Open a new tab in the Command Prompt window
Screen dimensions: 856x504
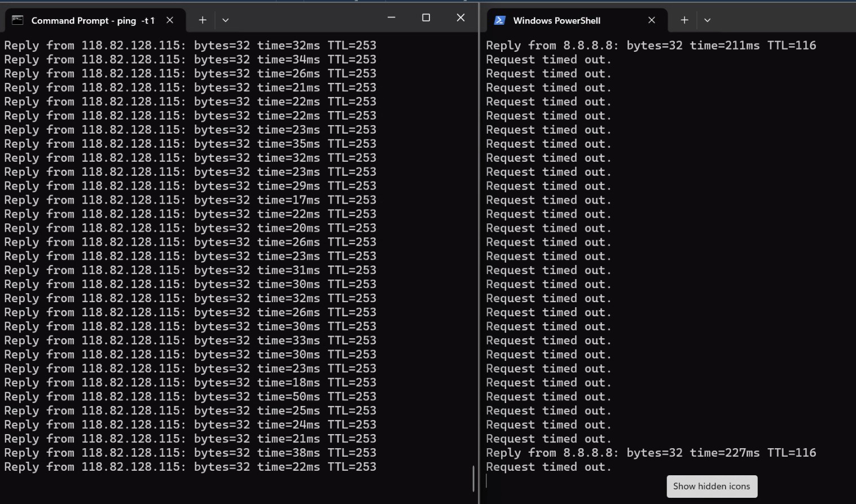[203, 20]
